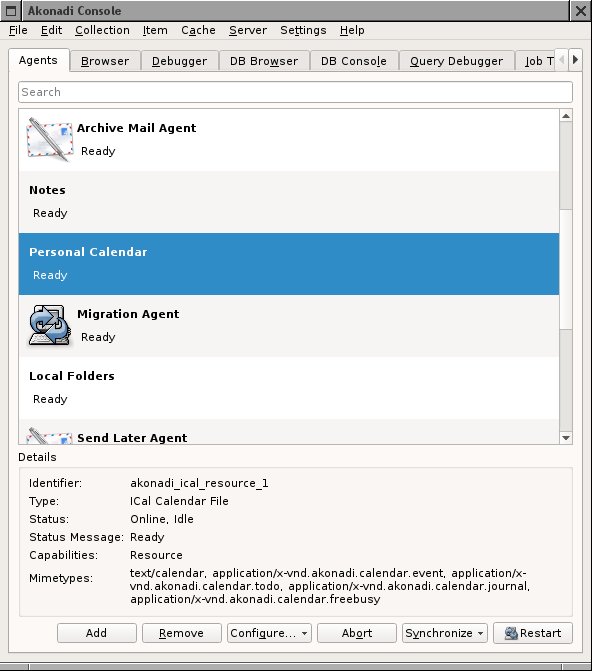The image size is (592, 671).
Task: Click identifier value akonadi_ical_resource_1
Action: pyautogui.click(x=199, y=483)
